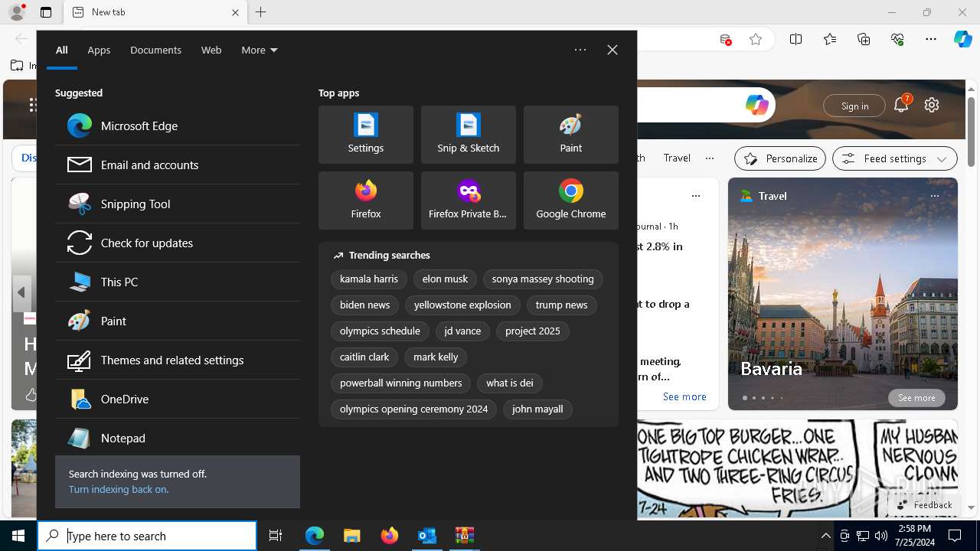The image size is (980, 551).
Task: Search trending topic john mayall
Action: coord(537,409)
